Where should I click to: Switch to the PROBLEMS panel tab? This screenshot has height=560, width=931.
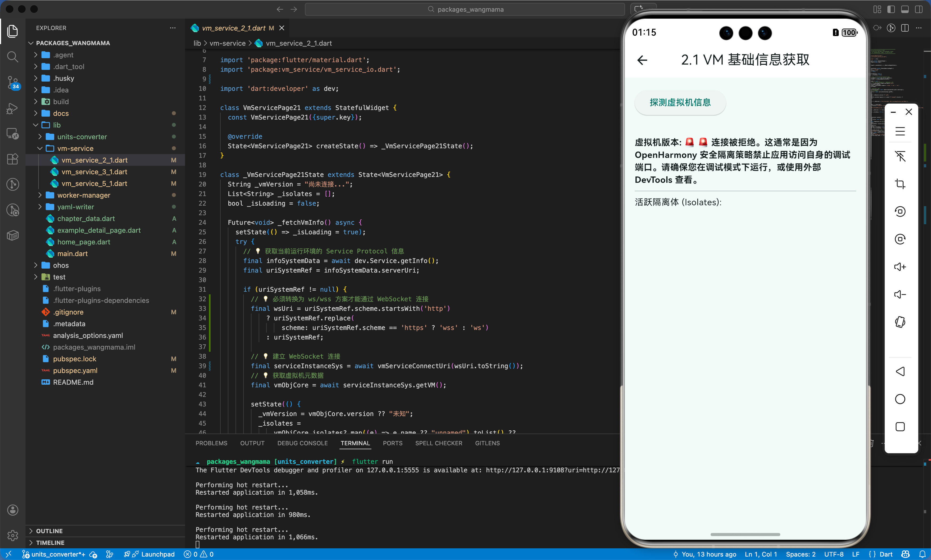tap(211, 443)
